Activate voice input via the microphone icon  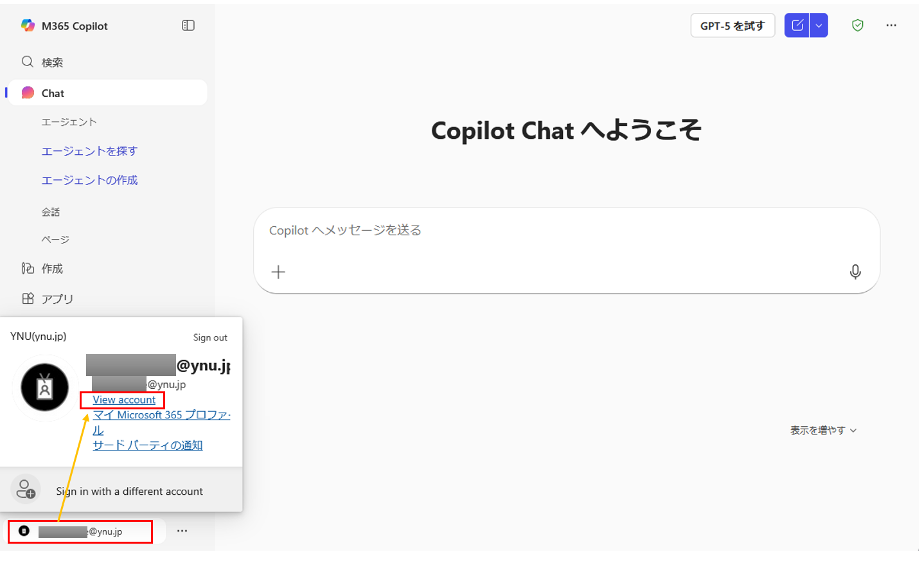coord(855,272)
